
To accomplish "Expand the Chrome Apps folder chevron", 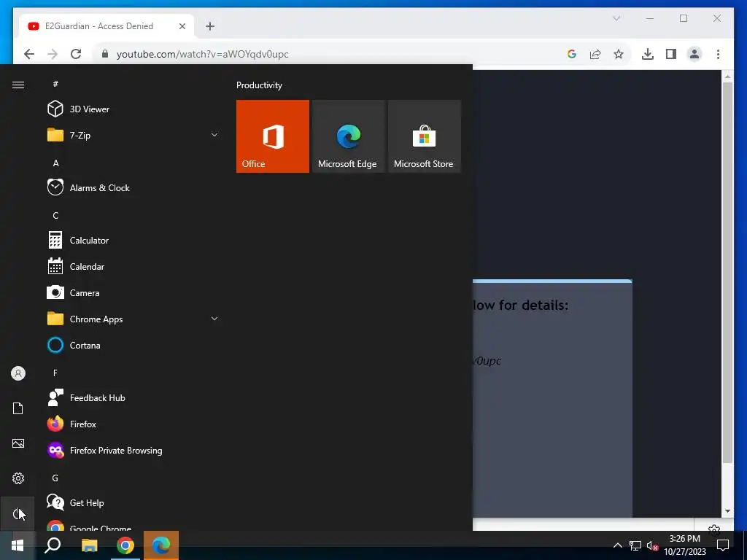I will click(214, 319).
